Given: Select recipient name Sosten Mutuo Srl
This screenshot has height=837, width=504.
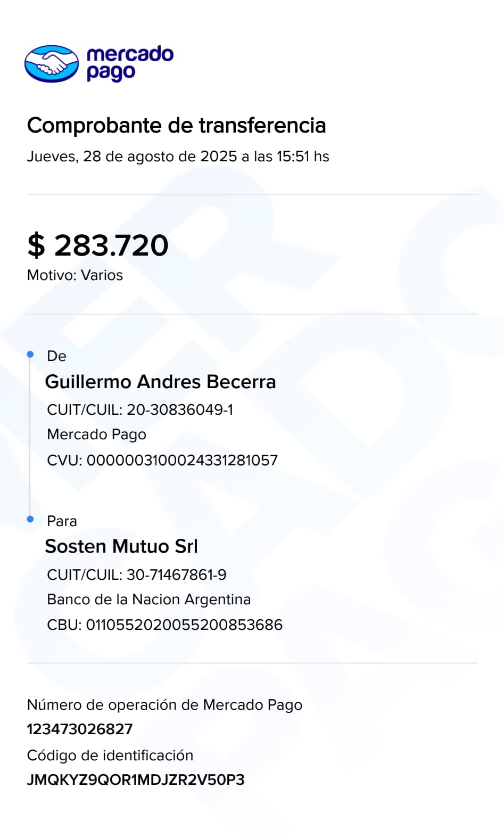Looking at the screenshot, I should point(121,546).
